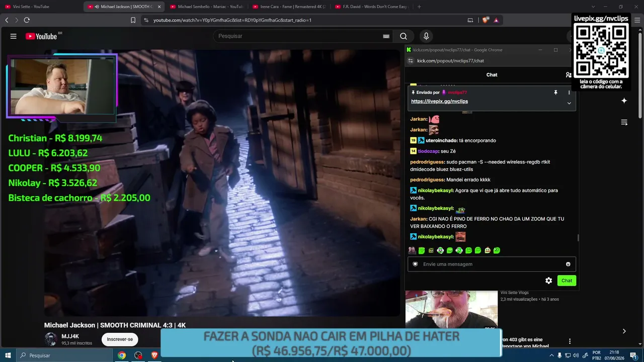Subscribe with the Inscrever-se button
This screenshot has height=362, width=644.
point(120,339)
